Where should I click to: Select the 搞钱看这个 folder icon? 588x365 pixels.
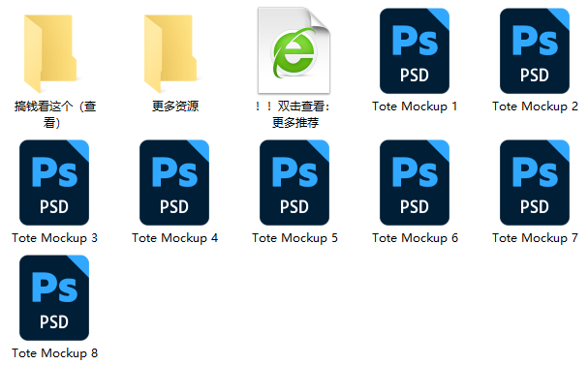pos(50,53)
